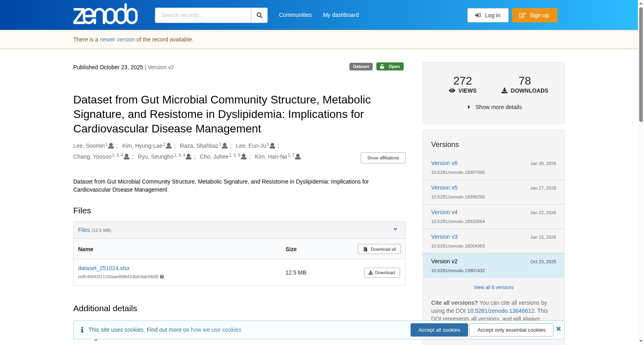Open affiliation icon next to Cho, Juhee
This screenshot has height=345, width=644.
244,157
